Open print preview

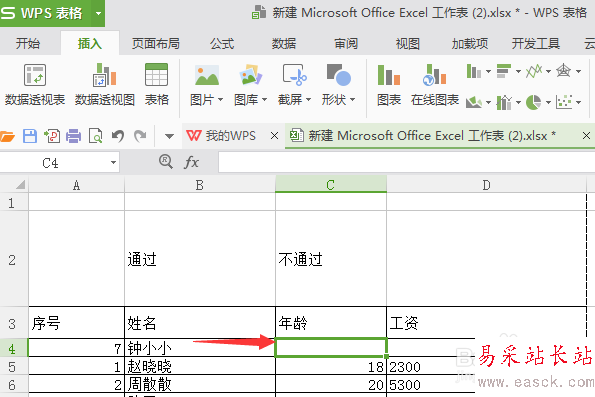tap(95, 136)
